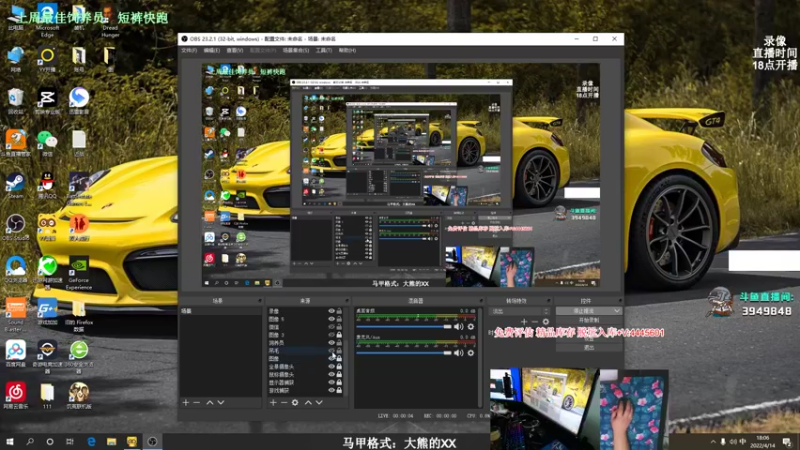Open the 淡出 transition type dropdown

click(519, 311)
